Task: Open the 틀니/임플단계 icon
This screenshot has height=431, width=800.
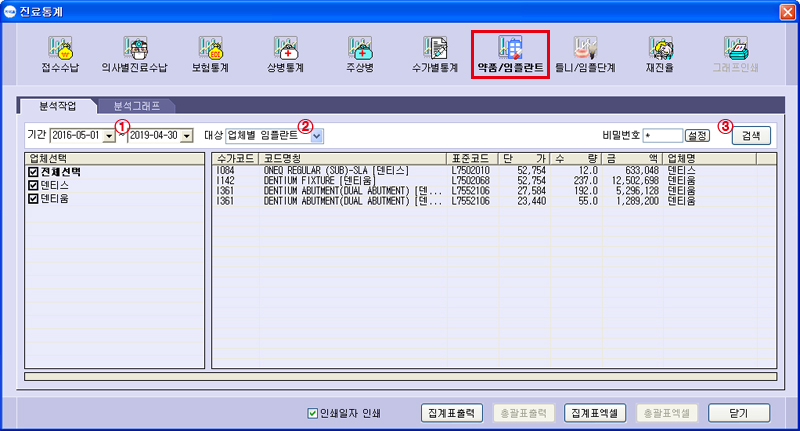Action: (x=585, y=54)
